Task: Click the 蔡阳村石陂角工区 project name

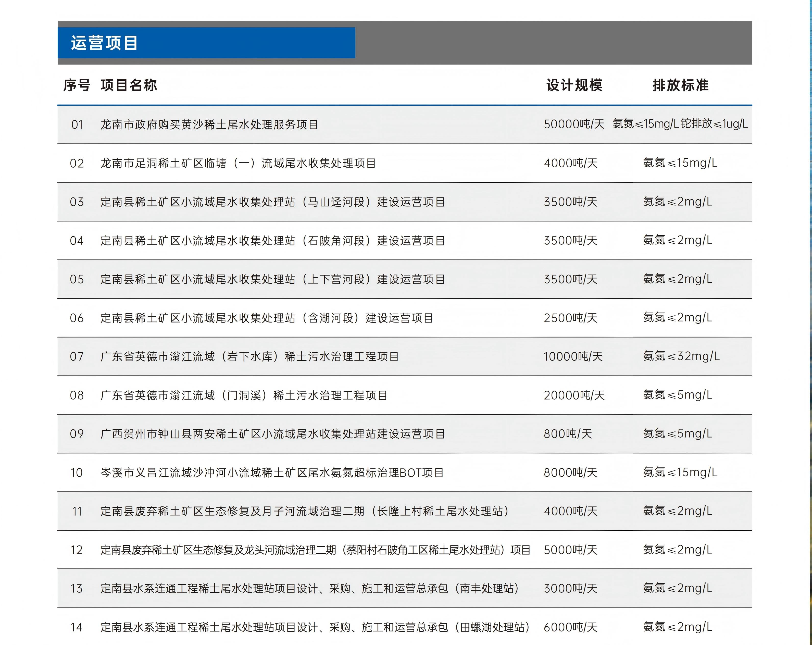Action: (316, 550)
